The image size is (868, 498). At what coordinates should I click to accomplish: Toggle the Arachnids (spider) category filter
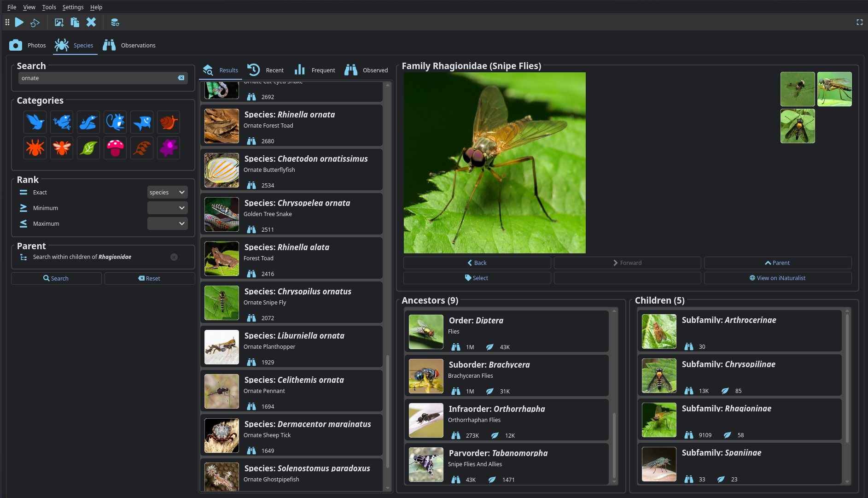(35, 148)
